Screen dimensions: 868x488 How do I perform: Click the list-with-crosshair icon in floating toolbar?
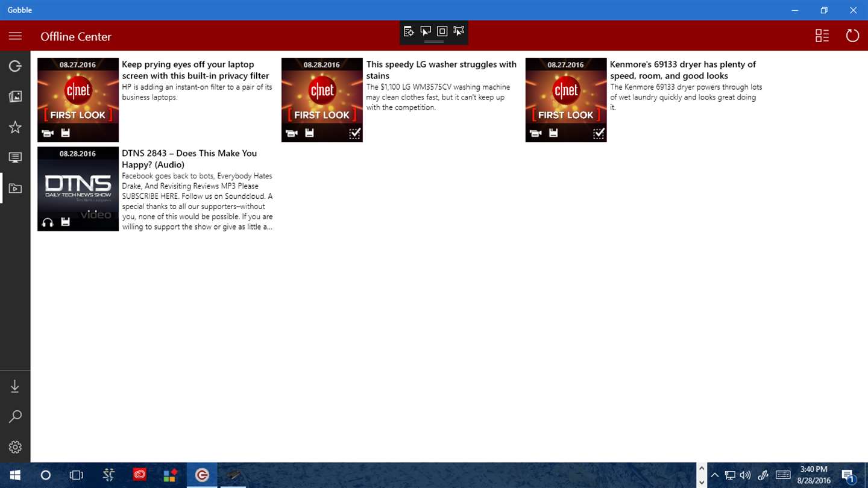pyautogui.click(x=409, y=31)
